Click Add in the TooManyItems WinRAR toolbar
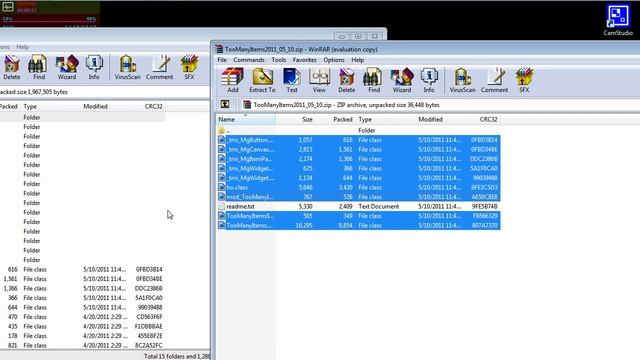The image size is (640, 360). 233,80
